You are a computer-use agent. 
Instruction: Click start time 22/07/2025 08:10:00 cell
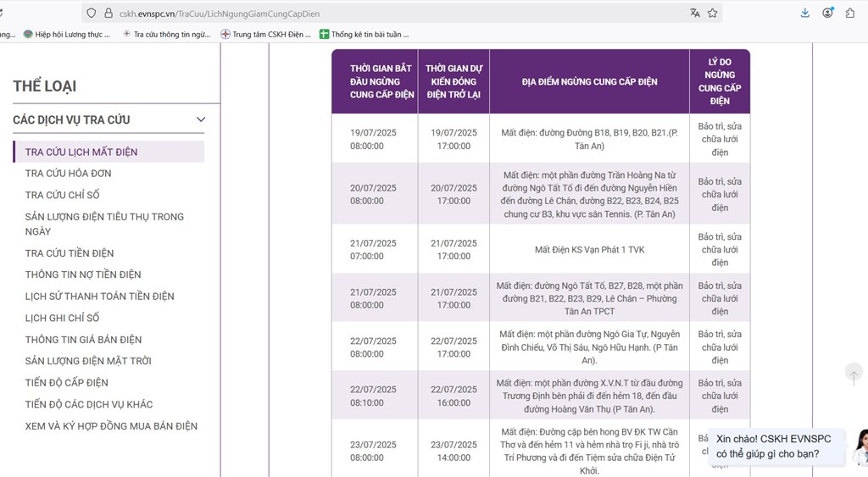375,396
